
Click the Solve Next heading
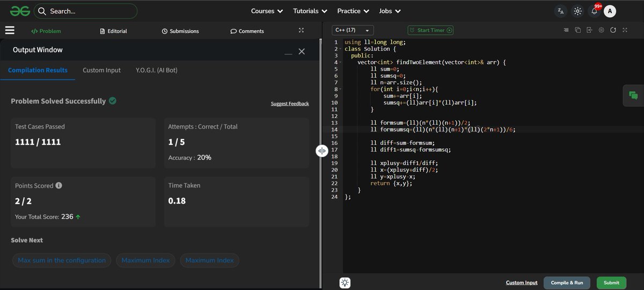click(x=27, y=240)
